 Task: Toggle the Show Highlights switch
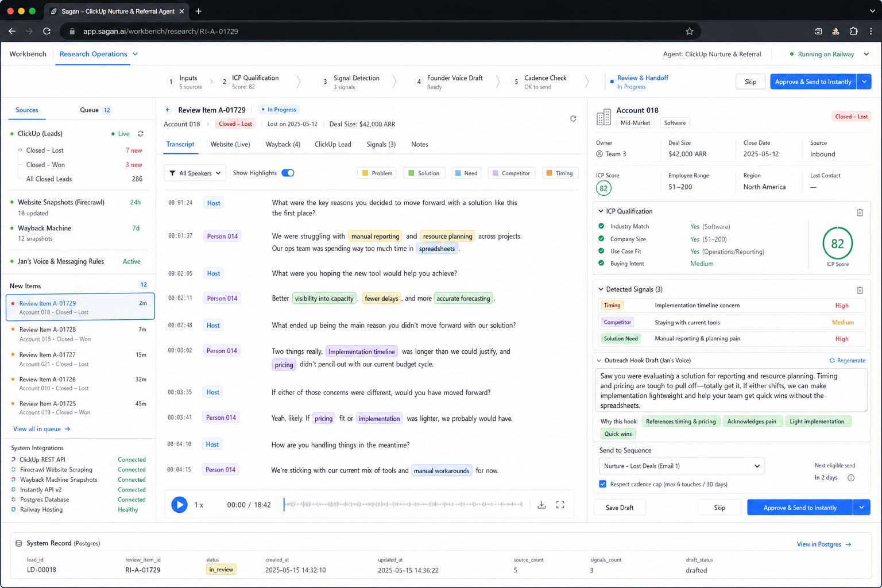point(288,173)
